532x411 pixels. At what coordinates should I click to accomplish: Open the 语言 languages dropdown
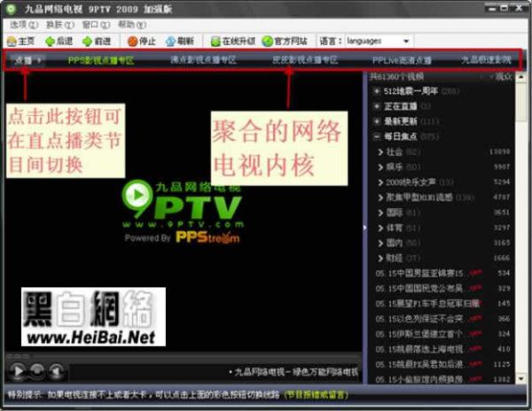(x=378, y=42)
